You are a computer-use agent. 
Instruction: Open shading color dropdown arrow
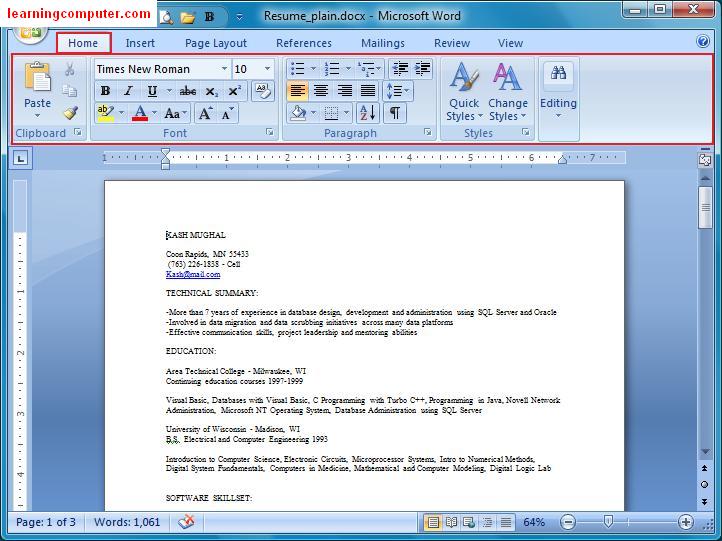point(313,113)
